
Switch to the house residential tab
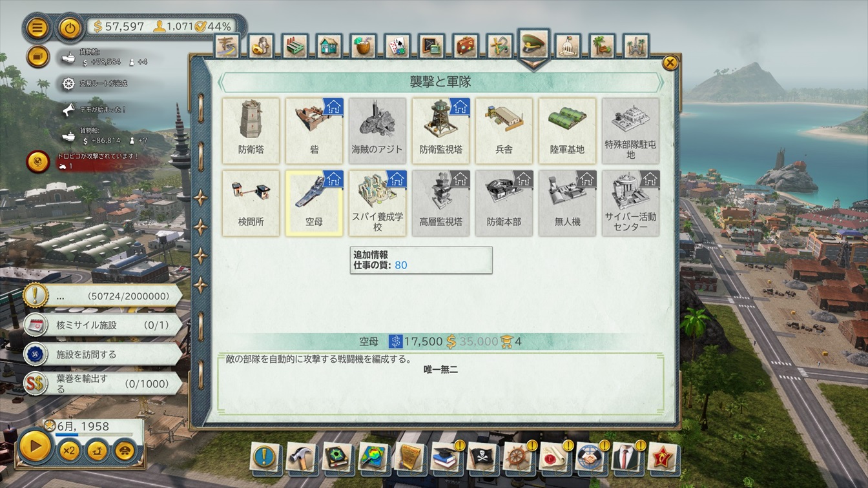pyautogui.click(x=329, y=46)
